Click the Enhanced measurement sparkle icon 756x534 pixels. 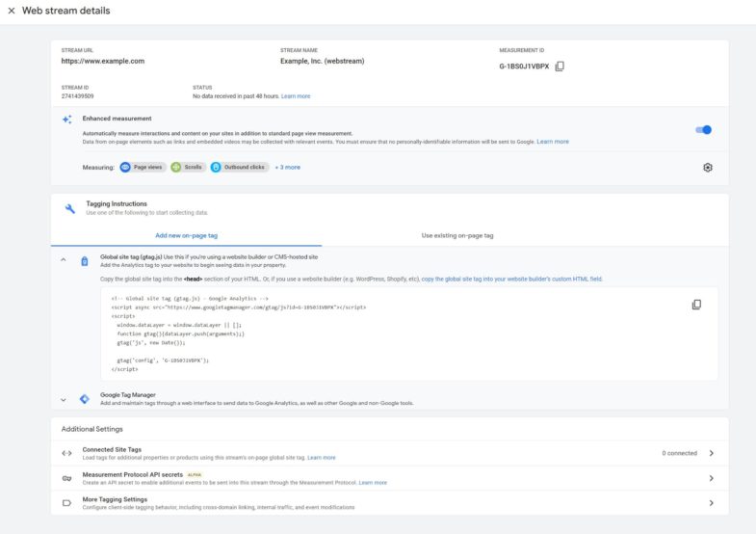[67, 120]
